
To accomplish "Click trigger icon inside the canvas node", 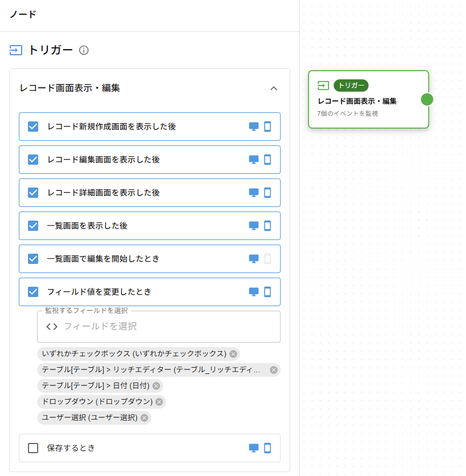I will [x=323, y=86].
